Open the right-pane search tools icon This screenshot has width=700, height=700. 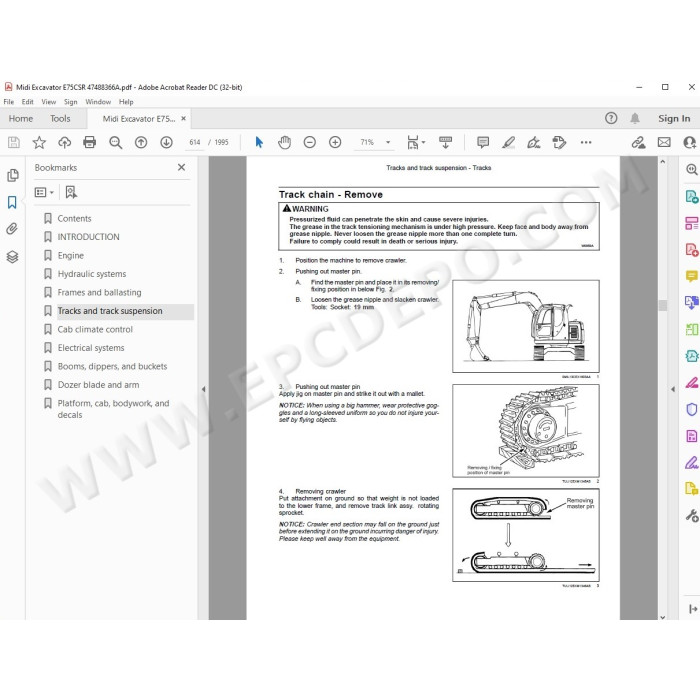691,169
